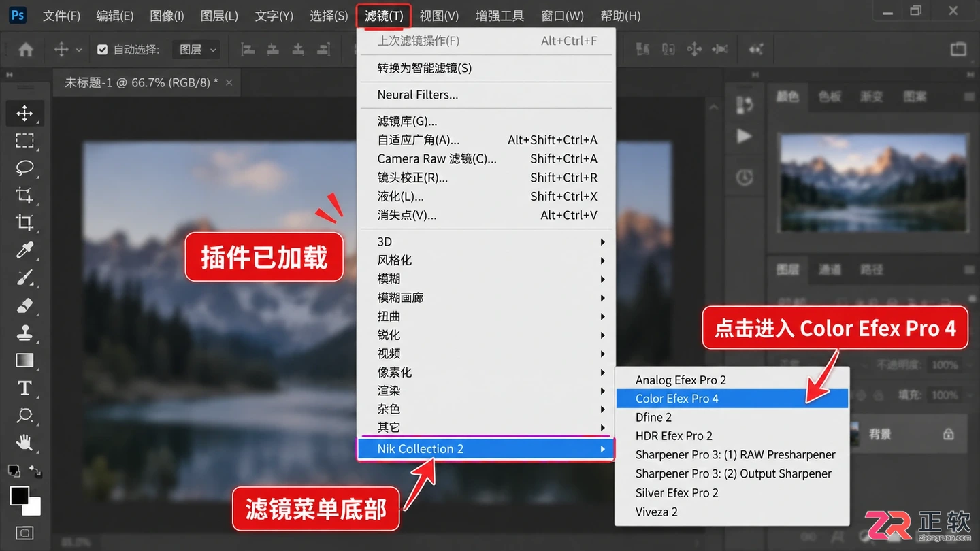Close the 未标题-1 document tab

(x=229, y=82)
